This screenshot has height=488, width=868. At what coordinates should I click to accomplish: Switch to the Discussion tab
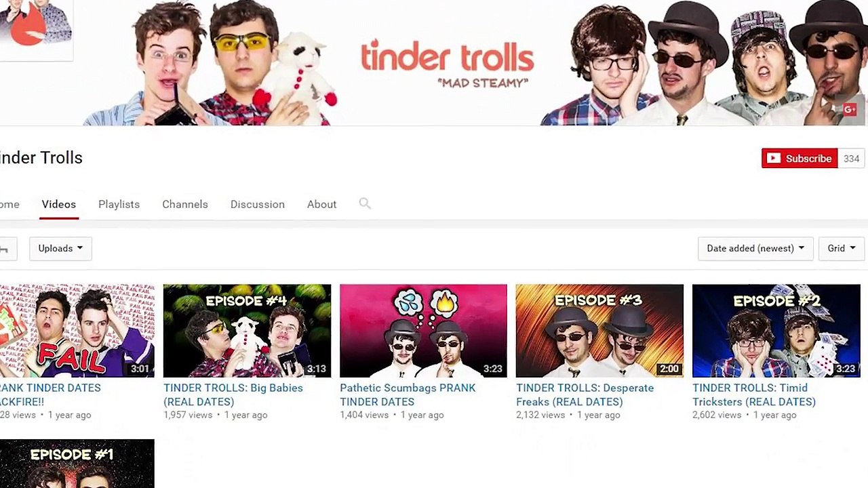tap(258, 204)
